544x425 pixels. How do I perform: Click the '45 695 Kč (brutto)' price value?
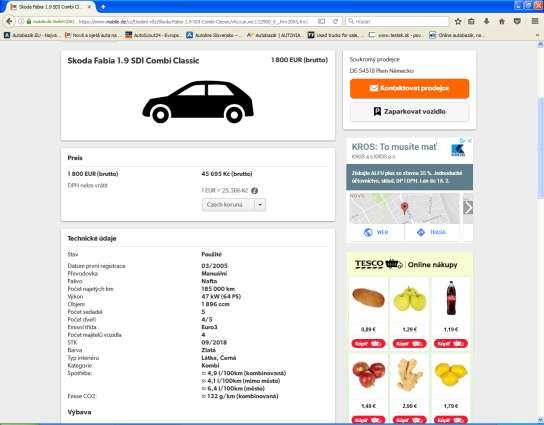point(227,174)
